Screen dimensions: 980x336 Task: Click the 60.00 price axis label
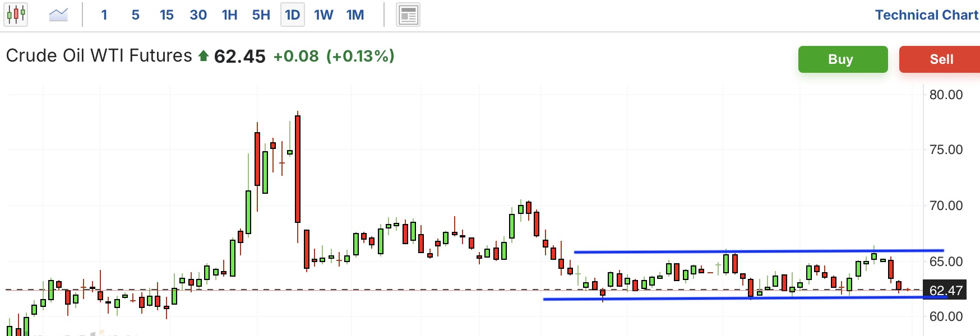click(x=946, y=316)
